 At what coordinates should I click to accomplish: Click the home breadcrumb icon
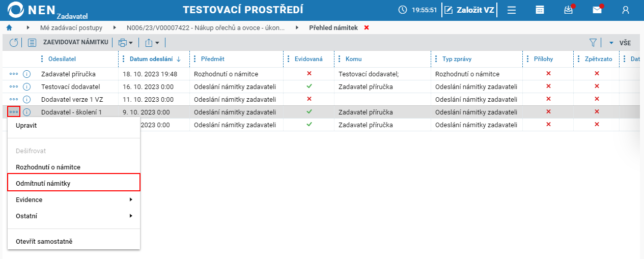(9, 27)
